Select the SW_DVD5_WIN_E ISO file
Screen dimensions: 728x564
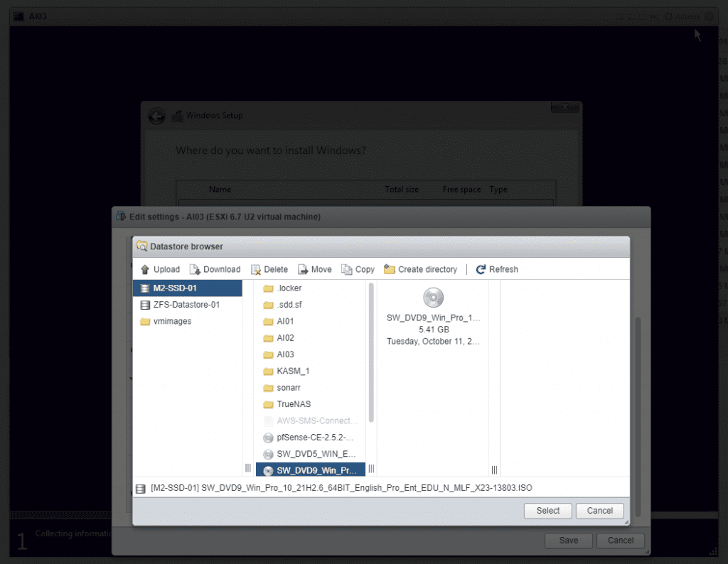coord(311,454)
